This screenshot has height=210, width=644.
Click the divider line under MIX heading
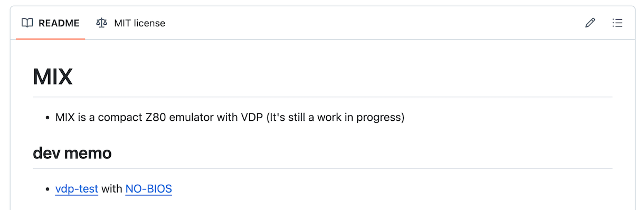tap(323, 97)
